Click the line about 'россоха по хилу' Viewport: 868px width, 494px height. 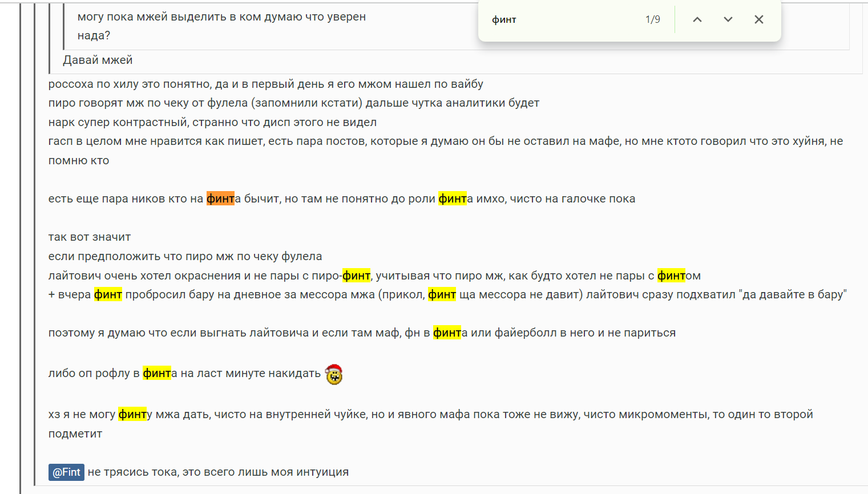pyautogui.click(x=265, y=84)
